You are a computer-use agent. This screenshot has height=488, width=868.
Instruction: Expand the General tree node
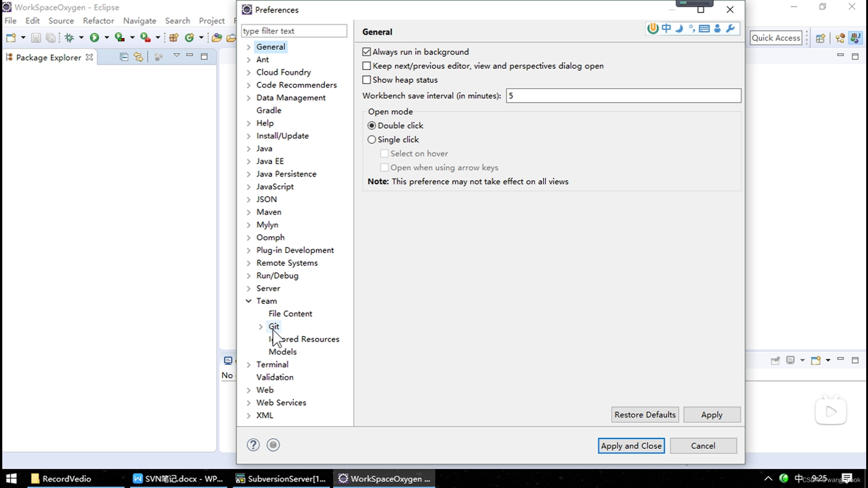click(x=249, y=47)
